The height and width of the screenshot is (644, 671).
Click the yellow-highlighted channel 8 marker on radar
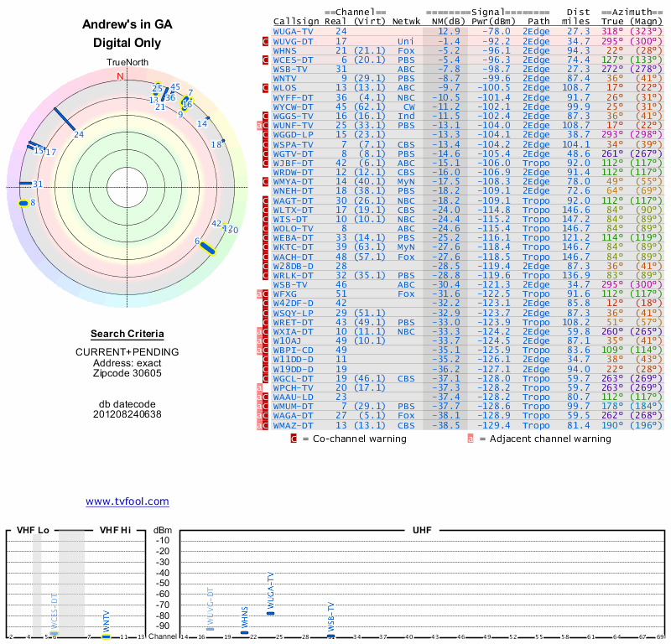click(23, 203)
